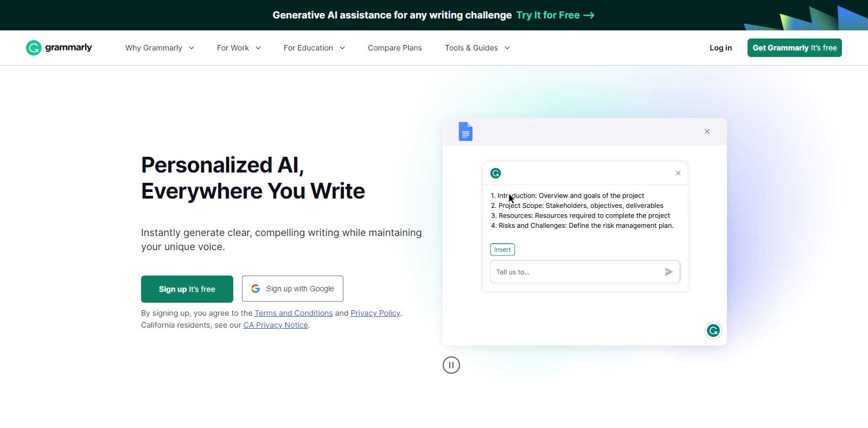Open the CA Privacy Notice link
Viewport: 868px width, 428px height.
point(276,325)
